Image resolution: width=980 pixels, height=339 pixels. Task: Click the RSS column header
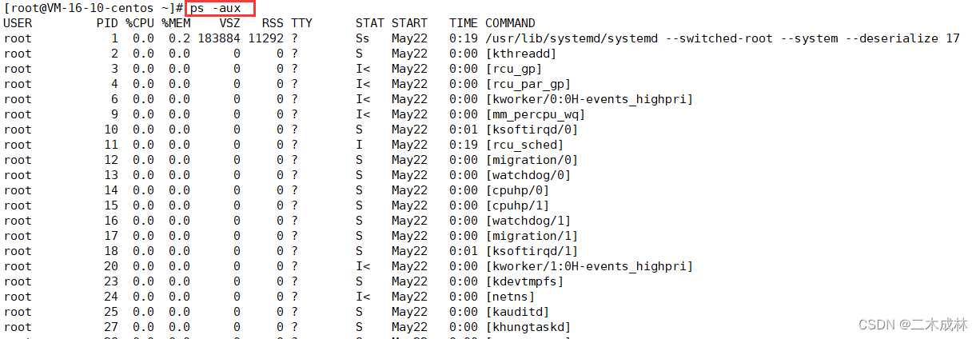(272, 23)
